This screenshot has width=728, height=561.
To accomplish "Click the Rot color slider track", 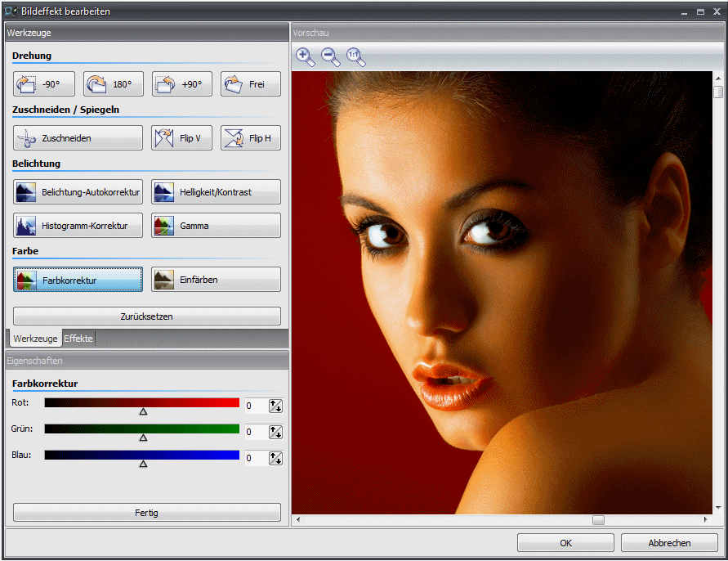I will click(141, 403).
